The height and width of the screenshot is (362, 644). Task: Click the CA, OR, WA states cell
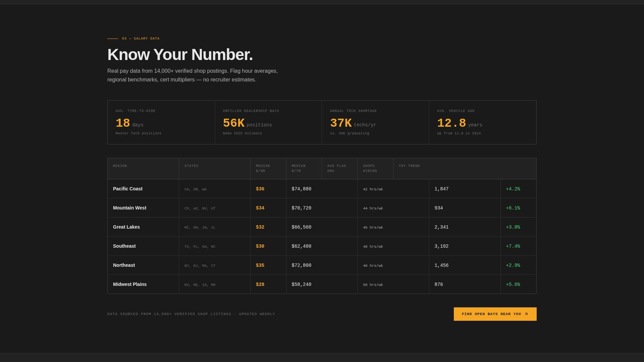(x=215, y=189)
